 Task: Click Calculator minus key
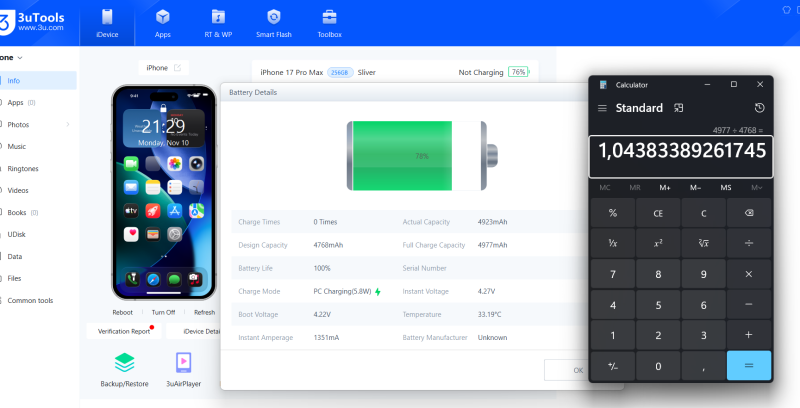(749, 304)
